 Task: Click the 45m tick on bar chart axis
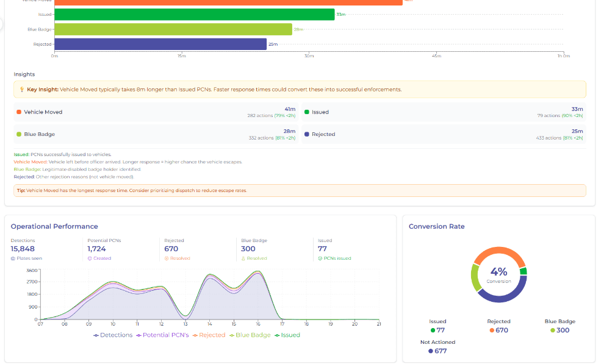[437, 56]
